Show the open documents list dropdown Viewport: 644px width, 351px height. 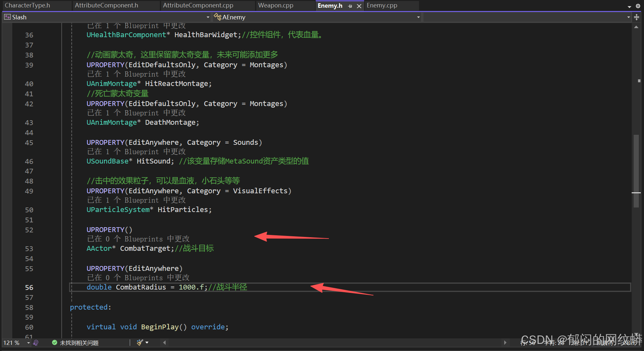pos(629,6)
